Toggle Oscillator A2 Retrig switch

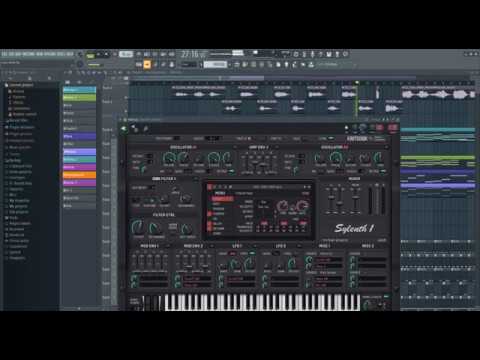[x=383, y=171]
